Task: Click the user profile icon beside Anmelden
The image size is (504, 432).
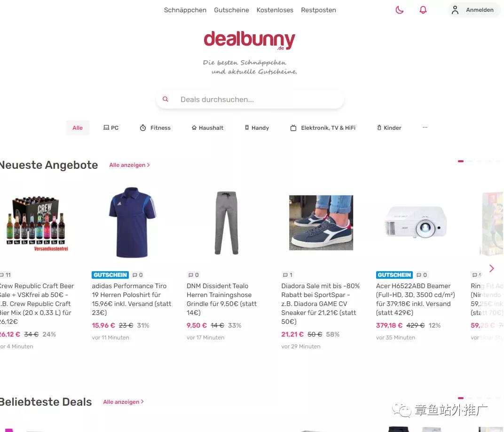Action: (455, 10)
